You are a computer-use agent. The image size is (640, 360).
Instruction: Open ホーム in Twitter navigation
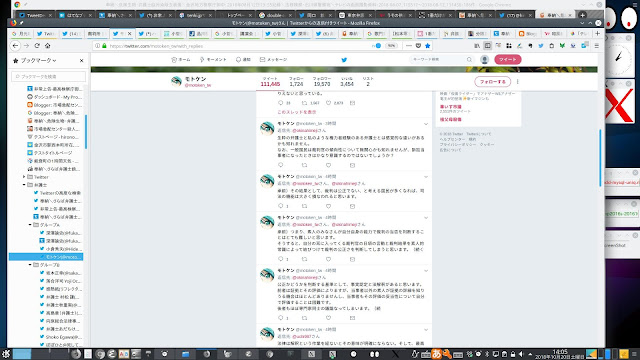pos(181,60)
